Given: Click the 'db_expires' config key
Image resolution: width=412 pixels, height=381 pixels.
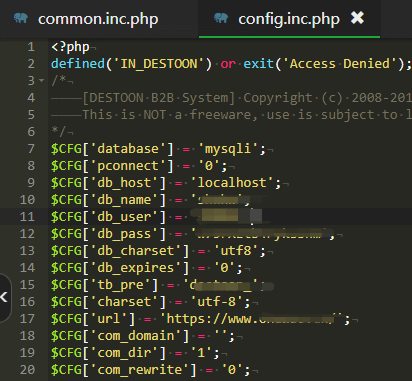Looking at the screenshot, I should click(x=136, y=268).
